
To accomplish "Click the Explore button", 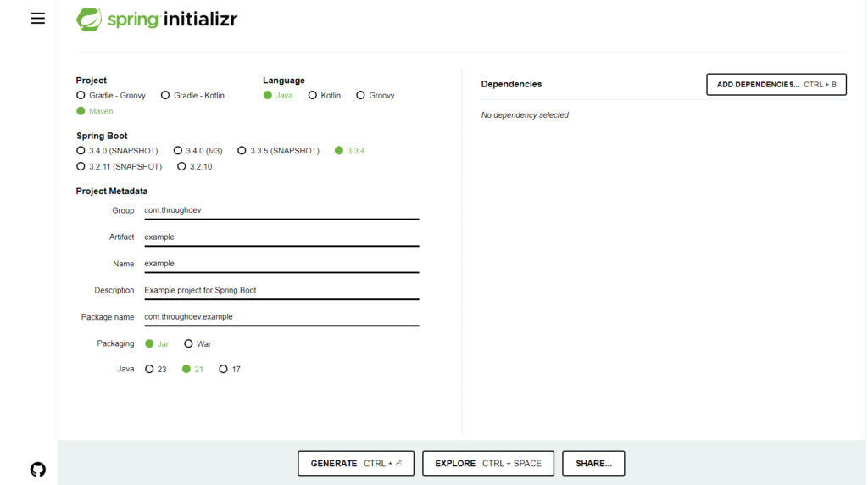I will (x=488, y=464).
